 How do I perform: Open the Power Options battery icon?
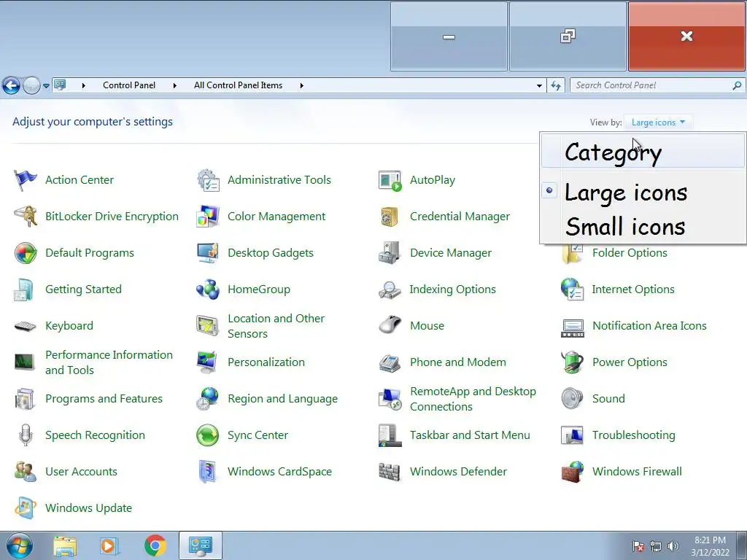[x=572, y=362]
